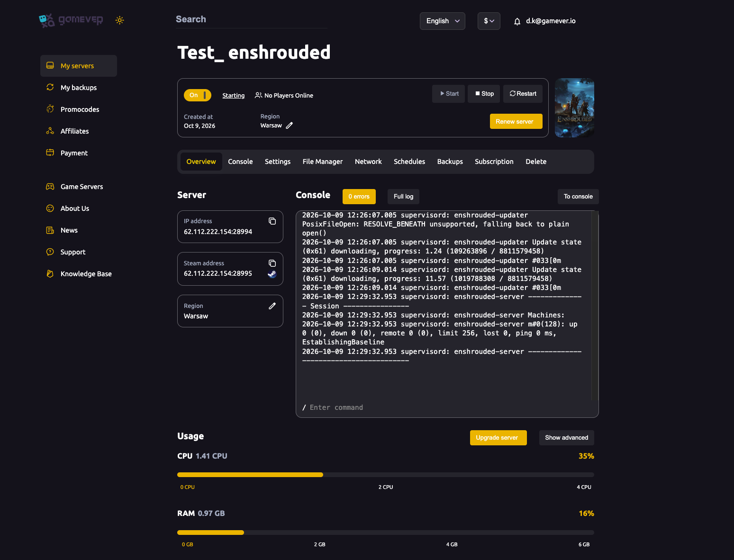The width and height of the screenshot is (734, 560).
Task: Click the Gamever logo
Action: tap(71, 20)
